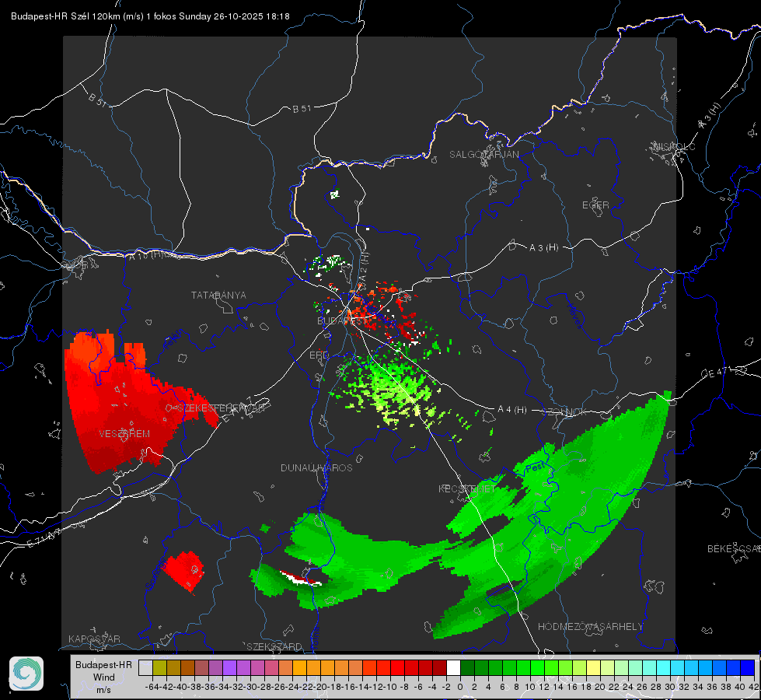Select the dark blue 42 m/s legend swatch
Screen dimensions: 761x700
click(x=748, y=668)
